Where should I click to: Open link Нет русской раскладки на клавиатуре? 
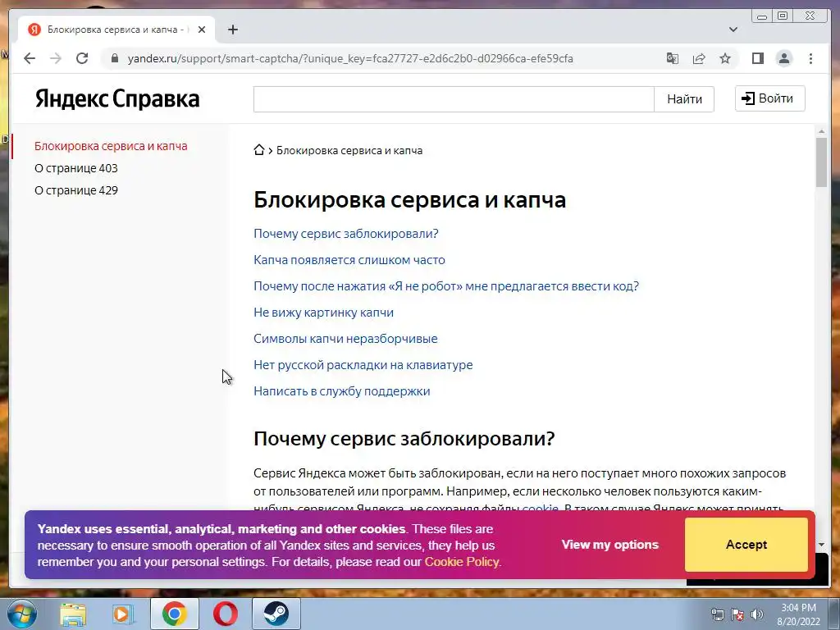[x=363, y=365]
